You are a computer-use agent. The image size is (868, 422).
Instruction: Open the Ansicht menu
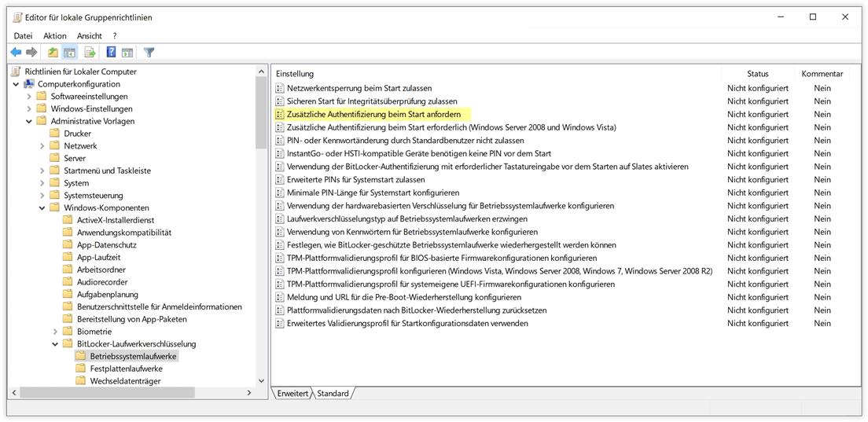coord(89,35)
